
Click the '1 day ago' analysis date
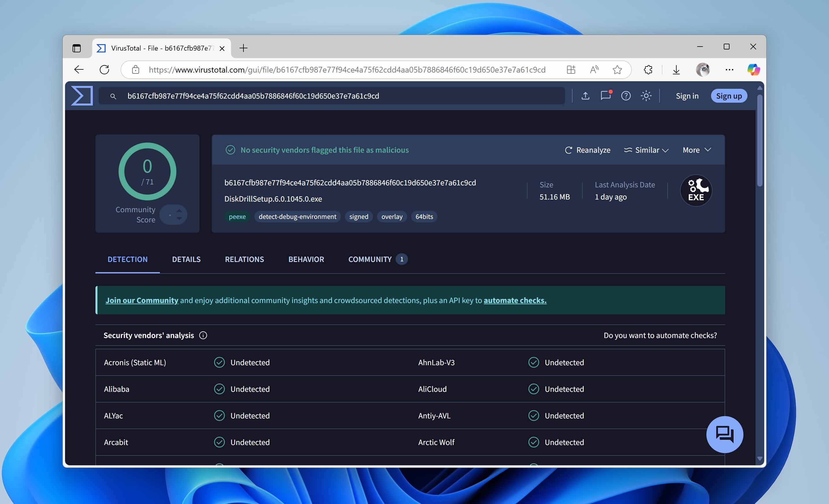[611, 197]
